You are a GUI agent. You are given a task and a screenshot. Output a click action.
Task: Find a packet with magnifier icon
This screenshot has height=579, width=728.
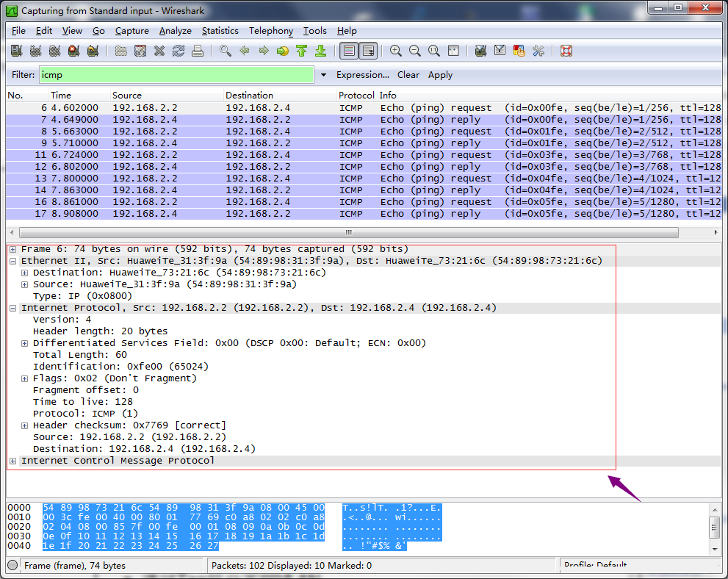(226, 51)
